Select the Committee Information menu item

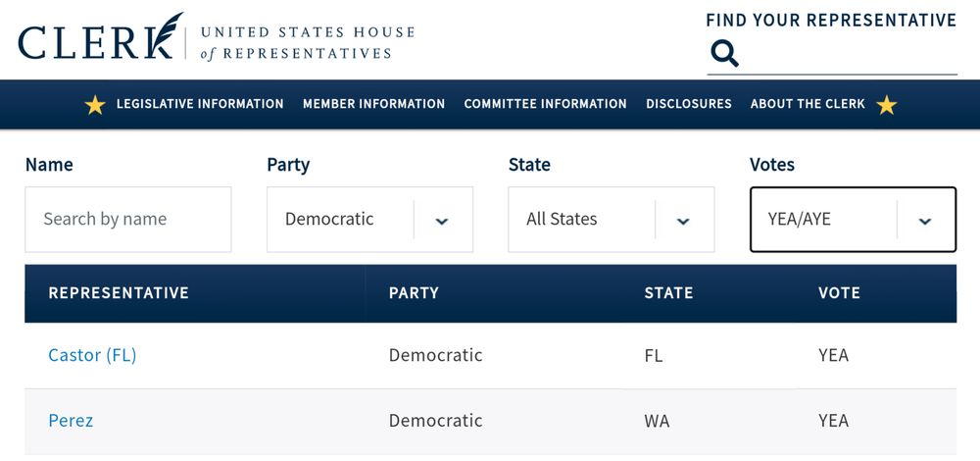click(545, 104)
